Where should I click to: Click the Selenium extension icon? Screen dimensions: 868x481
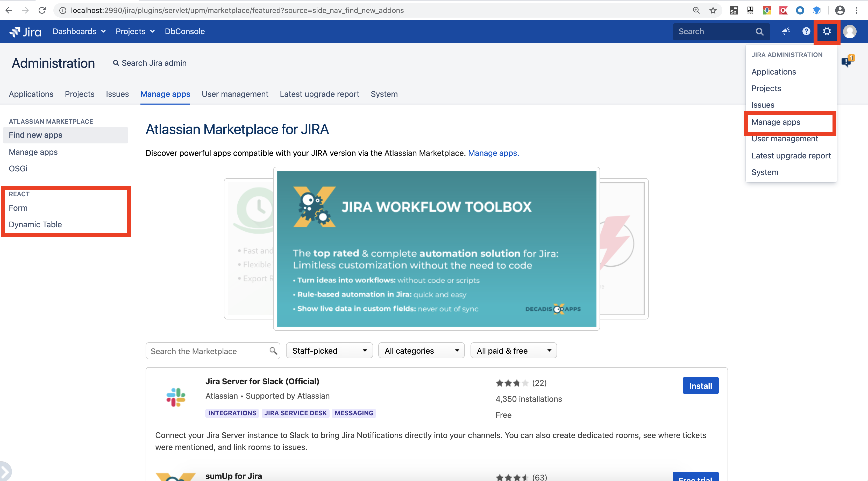[733, 10]
